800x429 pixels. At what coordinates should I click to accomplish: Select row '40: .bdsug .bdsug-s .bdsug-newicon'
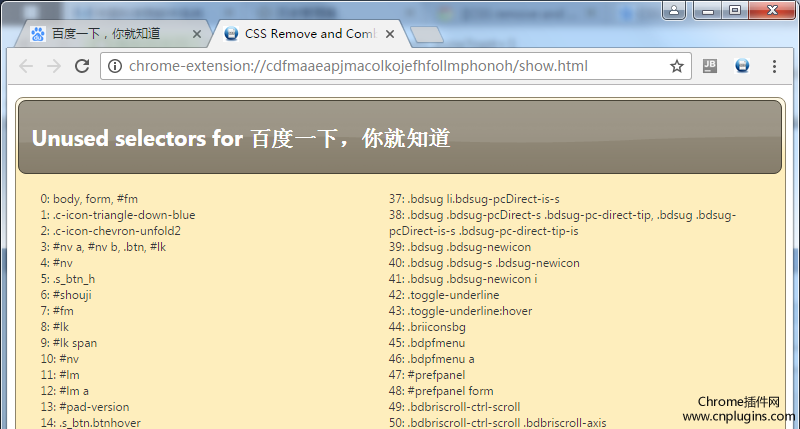pos(484,263)
